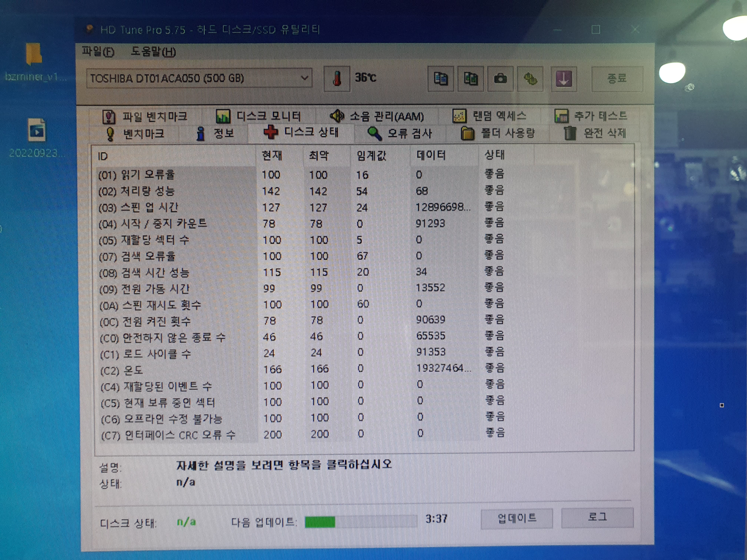Click the 랜덤 엑세스 scatter icon
Viewport: 747px width, 560px height.
click(x=460, y=116)
